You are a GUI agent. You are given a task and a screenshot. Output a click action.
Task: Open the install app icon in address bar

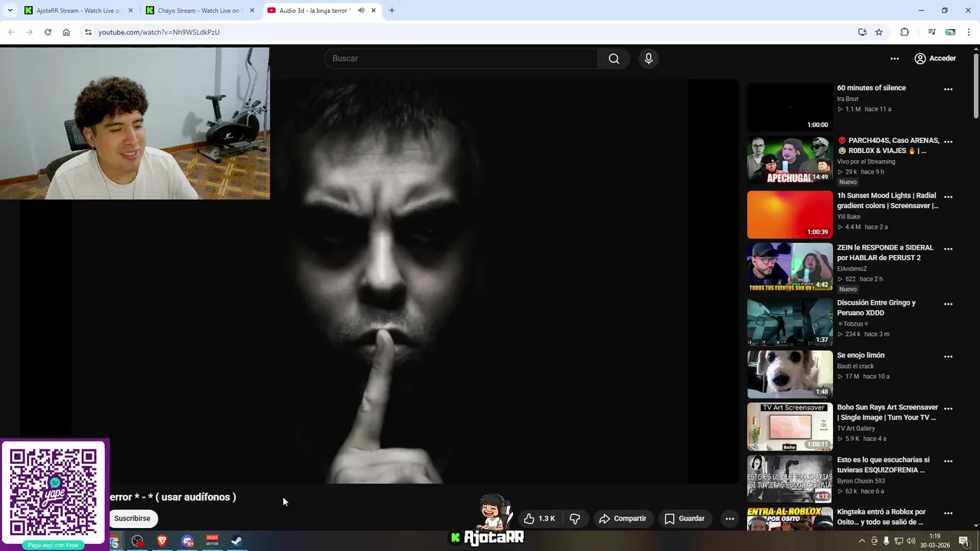pyautogui.click(x=862, y=32)
